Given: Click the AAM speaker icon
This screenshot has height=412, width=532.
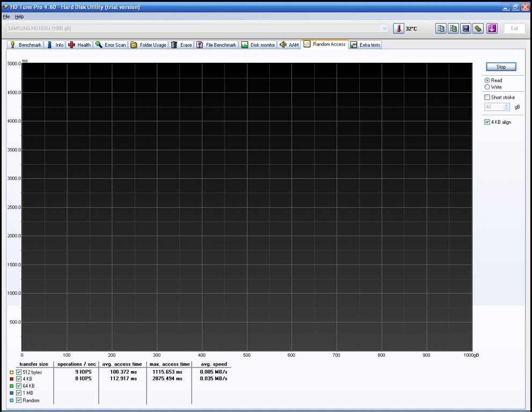Looking at the screenshot, I should click(283, 45).
